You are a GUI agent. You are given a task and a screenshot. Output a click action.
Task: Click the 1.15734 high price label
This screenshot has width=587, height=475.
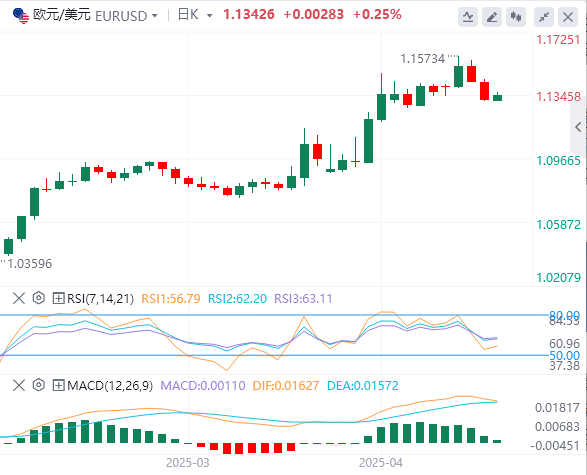tap(423, 59)
